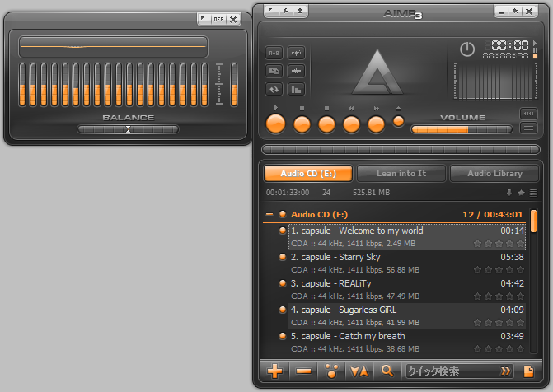Open the playlist file management icon
This screenshot has height=392, width=553.
[x=528, y=371]
